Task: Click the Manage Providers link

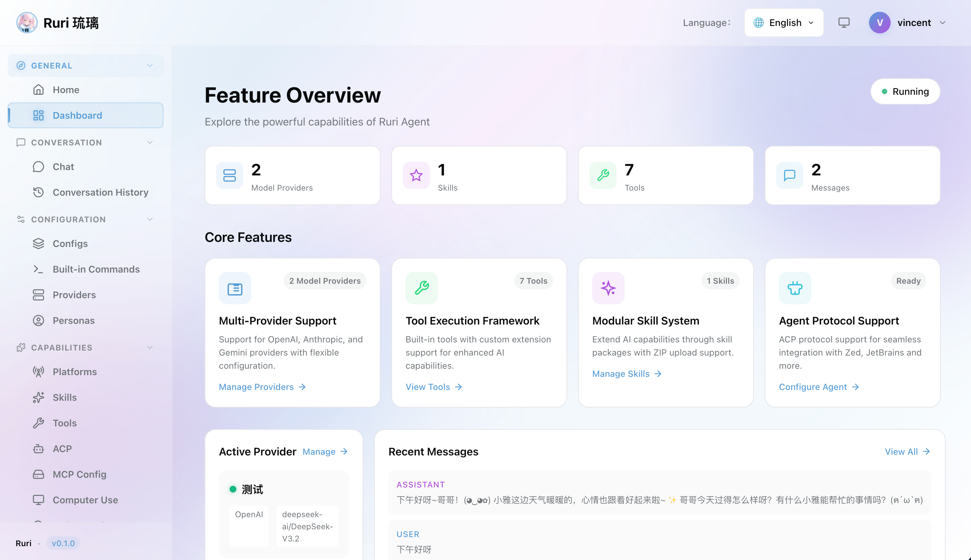Action: (262, 387)
